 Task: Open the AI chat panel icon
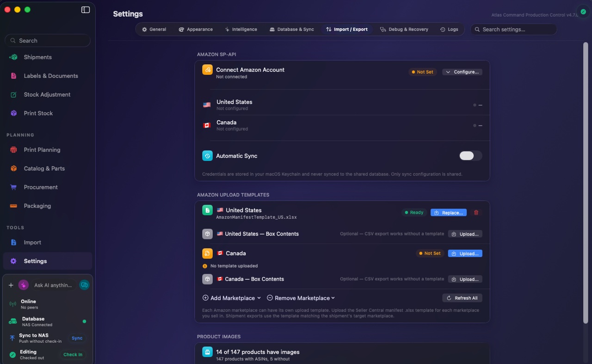coord(84,285)
